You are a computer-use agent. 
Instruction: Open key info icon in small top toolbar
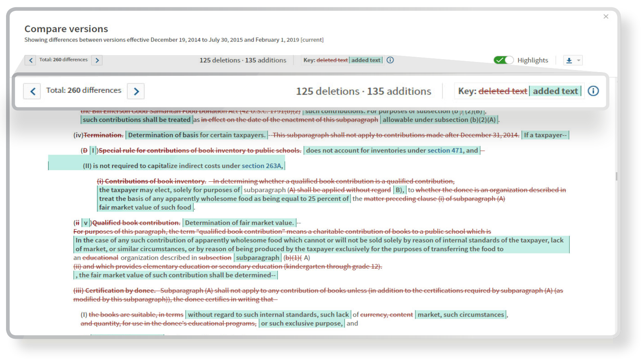390,60
